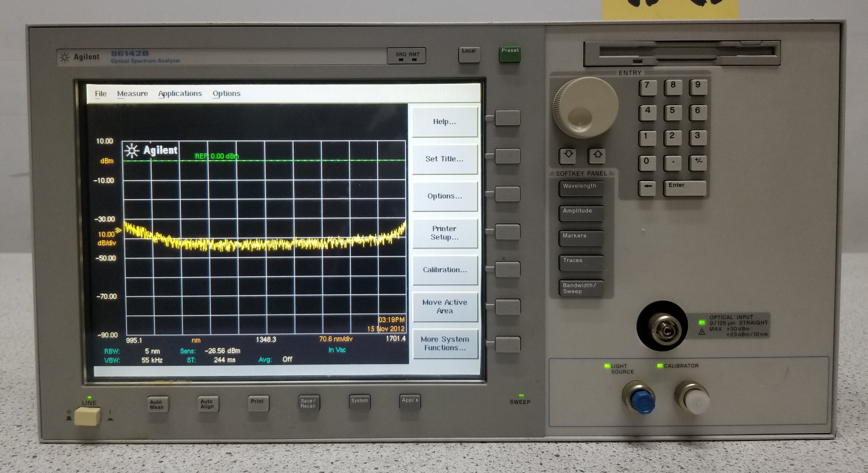
Task: Click the backspace arrow key
Action: pyautogui.click(x=647, y=188)
